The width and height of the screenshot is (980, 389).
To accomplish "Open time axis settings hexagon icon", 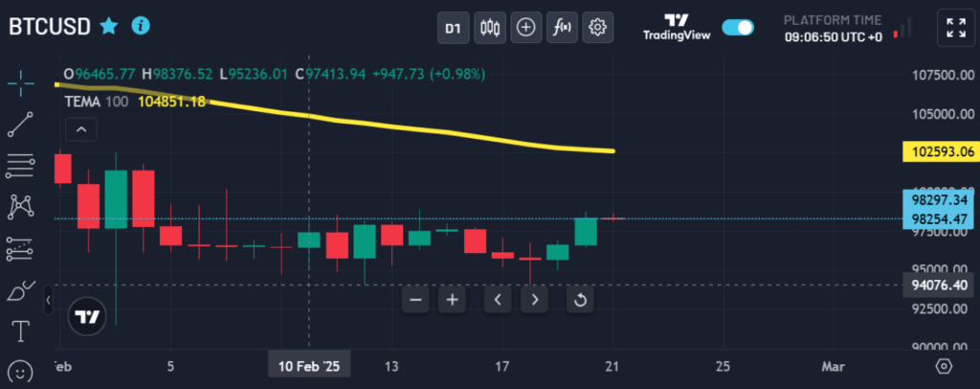I will point(944,366).
